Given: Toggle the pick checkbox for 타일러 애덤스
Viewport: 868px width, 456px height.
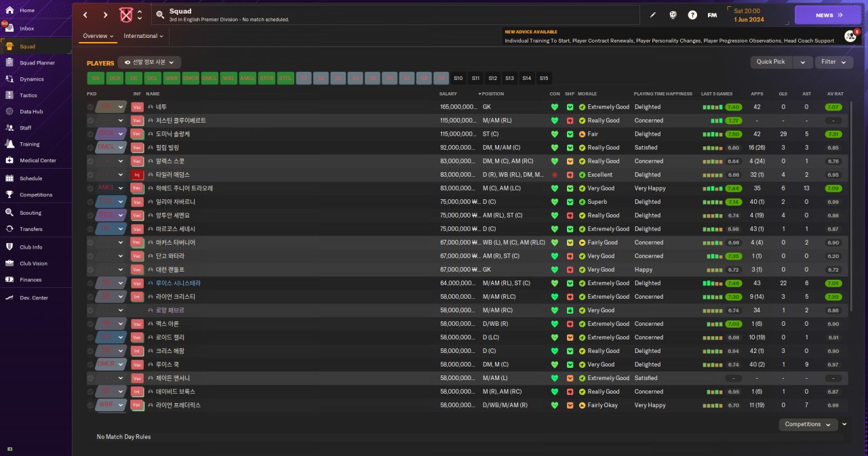Looking at the screenshot, I should coord(91,175).
